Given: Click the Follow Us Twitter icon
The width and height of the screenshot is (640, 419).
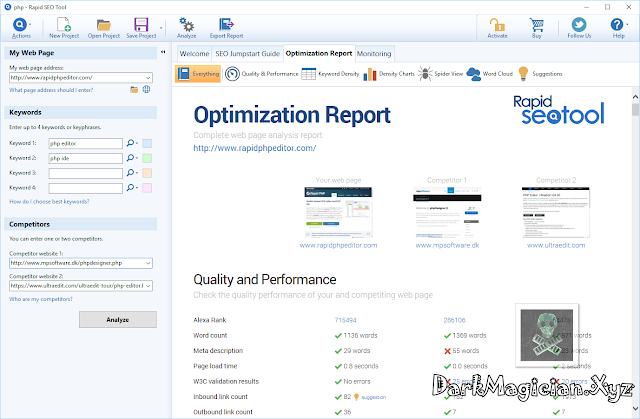Looking at the screenshot, I should point(579,24).
